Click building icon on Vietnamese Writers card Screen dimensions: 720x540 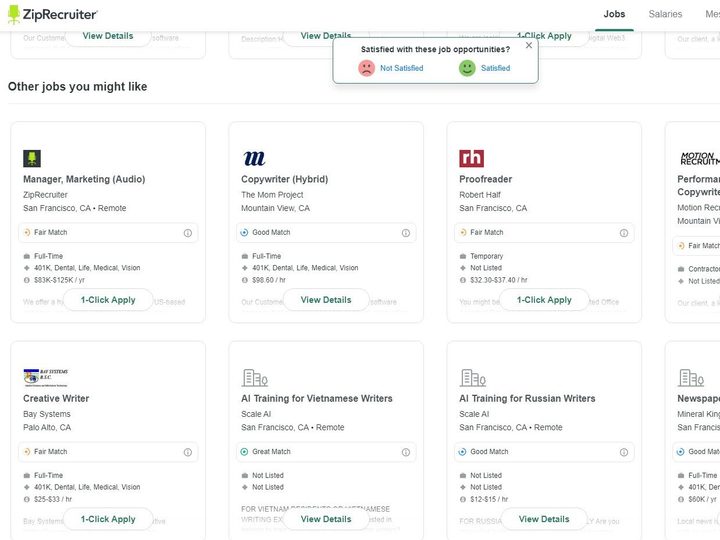pyautogui.click(x=254, y=377)
